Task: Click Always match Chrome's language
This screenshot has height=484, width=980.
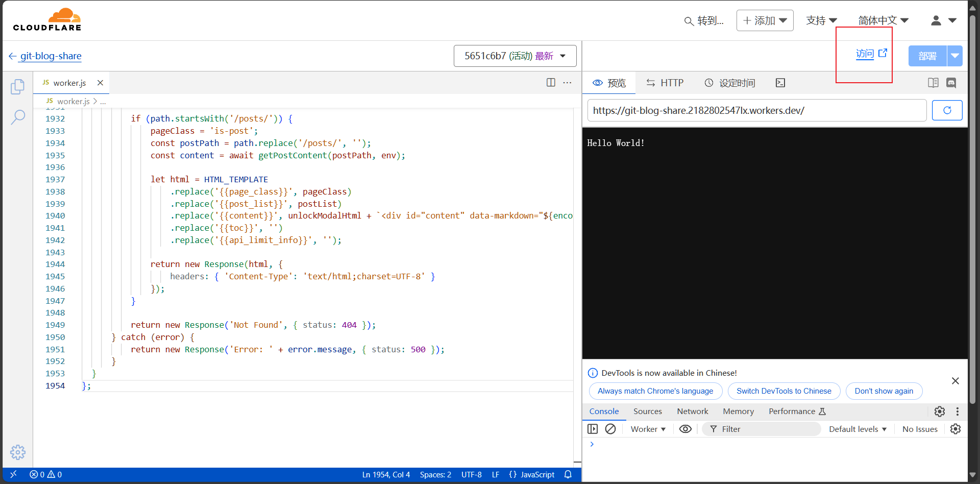Action: coord(655,391)
